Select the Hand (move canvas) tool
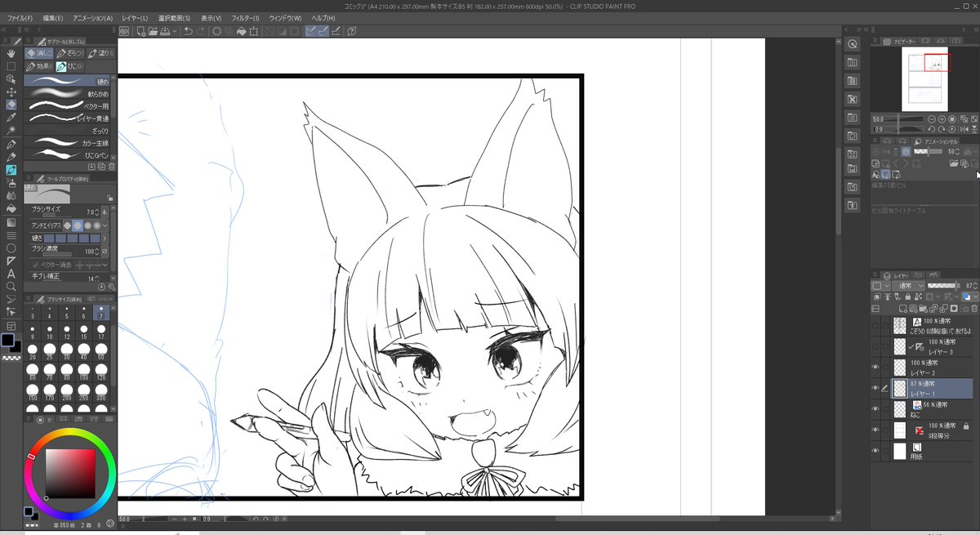 [x=11, y=53]
